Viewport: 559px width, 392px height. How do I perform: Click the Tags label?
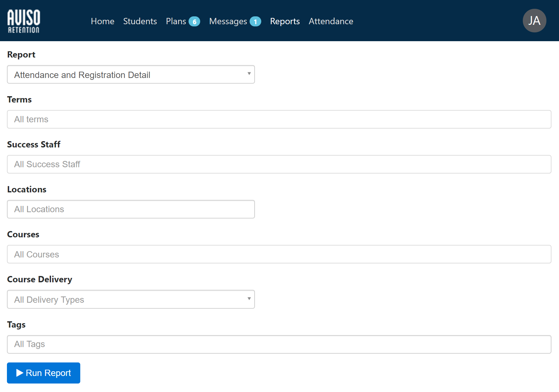point(16,325)
